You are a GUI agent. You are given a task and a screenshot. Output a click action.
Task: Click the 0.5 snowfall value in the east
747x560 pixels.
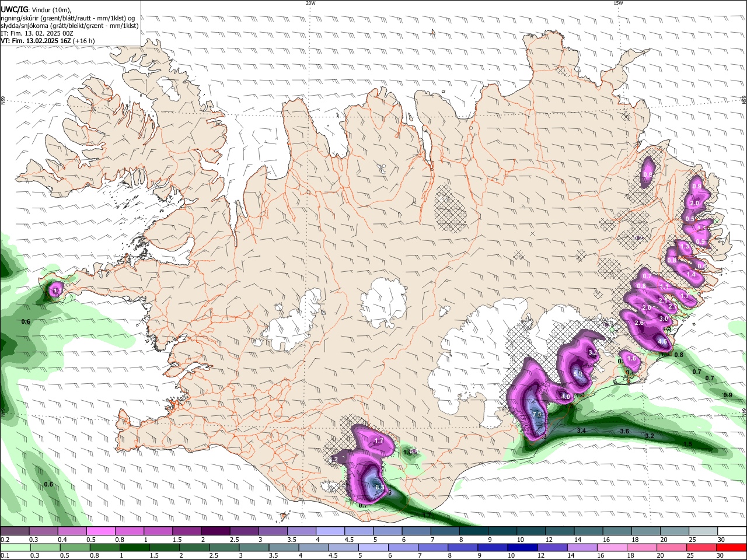690,219
